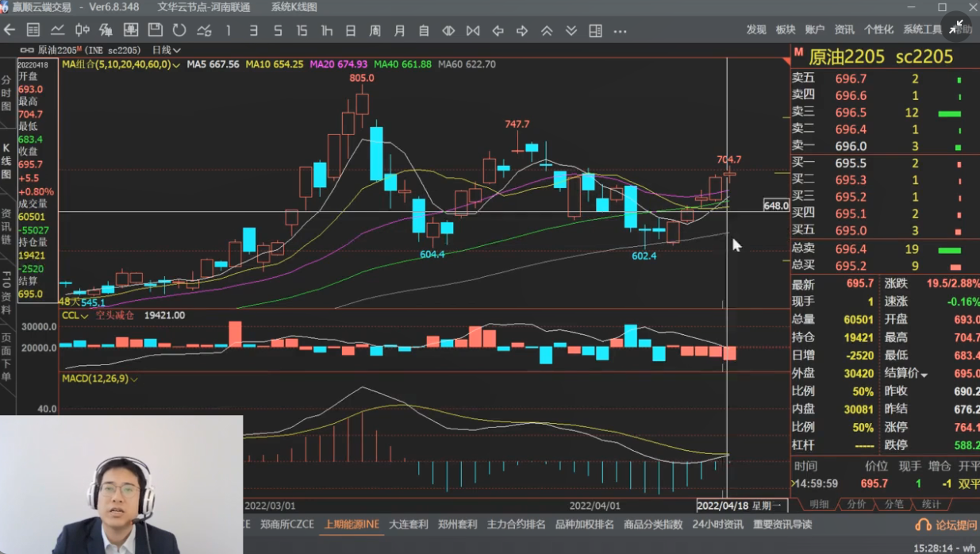Click the refresh circular arrow icon
The image size is (980, 554).
pyautogui.click(x=179, y=30)
